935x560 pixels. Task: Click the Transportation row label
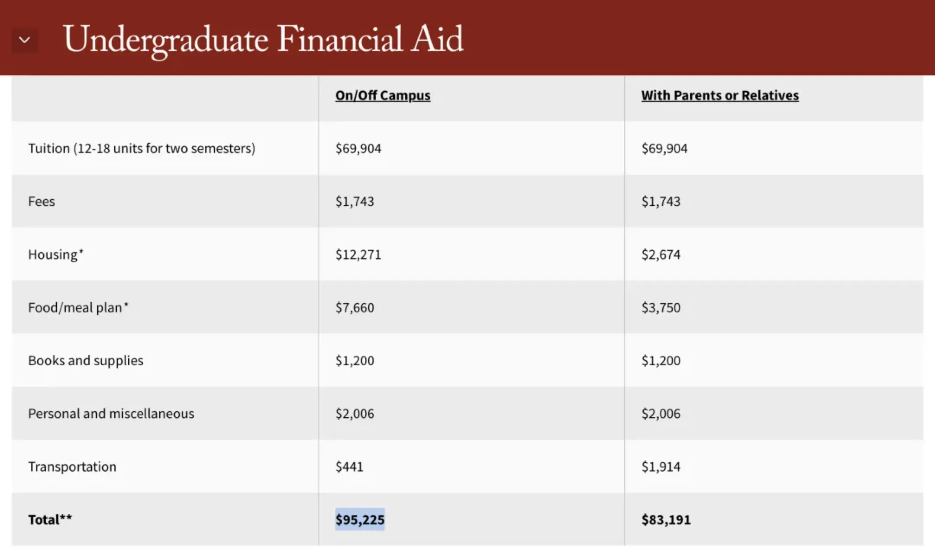click(x=72, y=467)
